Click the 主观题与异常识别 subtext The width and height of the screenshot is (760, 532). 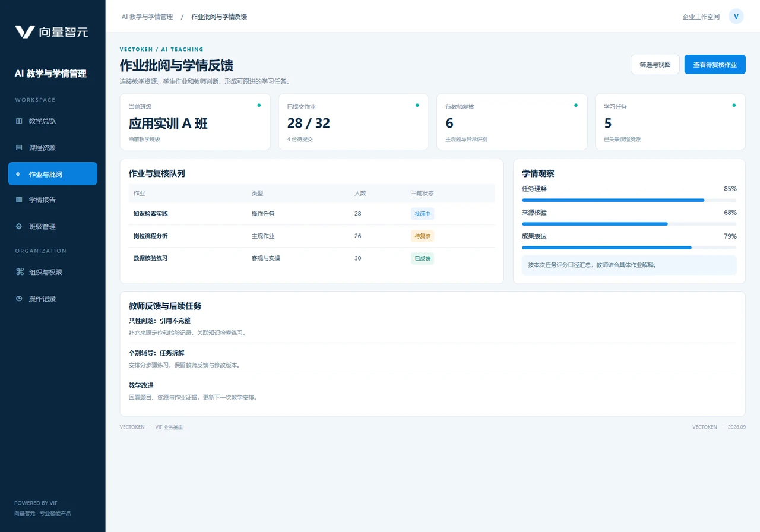[x=467, y=139]
